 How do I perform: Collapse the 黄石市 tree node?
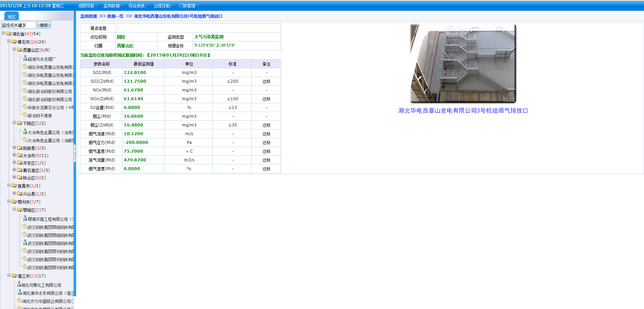[x=9, y=41]
